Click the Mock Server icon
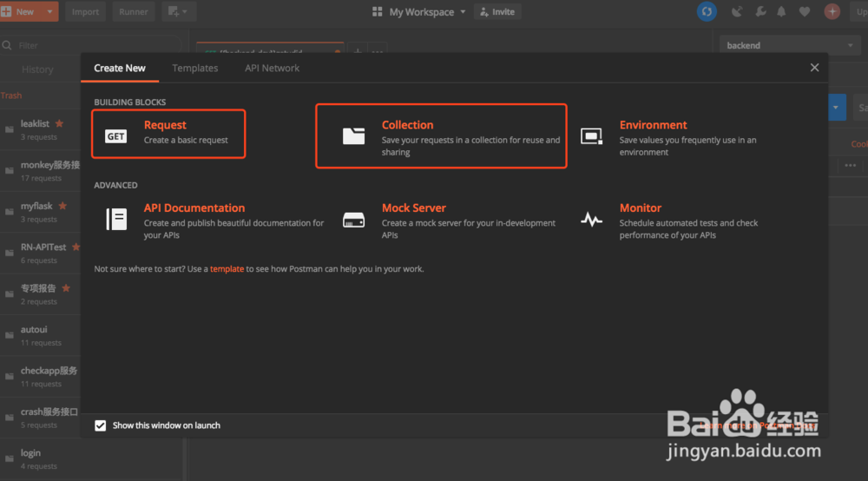 (354, 220)
